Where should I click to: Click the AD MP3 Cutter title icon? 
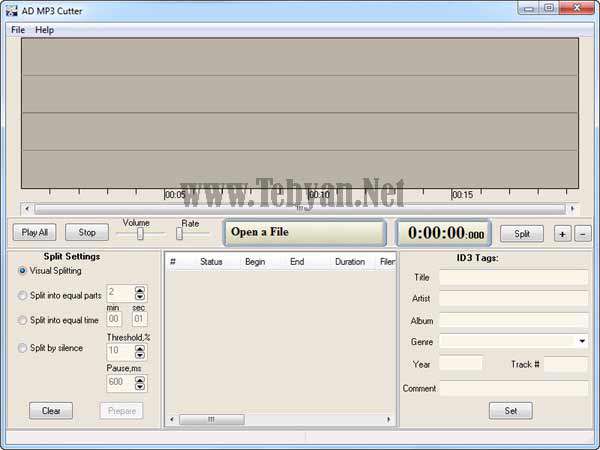coord(11,11)
